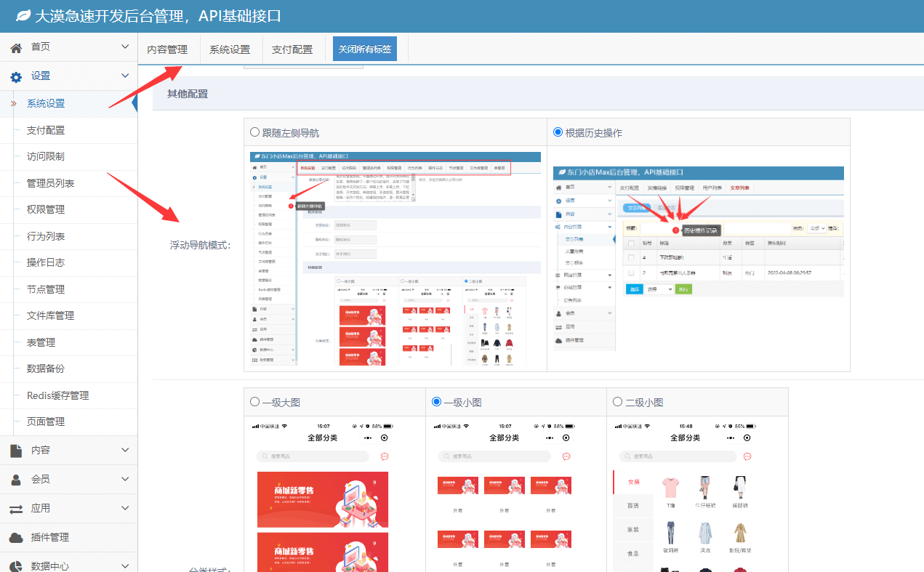
Task: Choose 二级小图 category style
Action: (x=617, y=401)
